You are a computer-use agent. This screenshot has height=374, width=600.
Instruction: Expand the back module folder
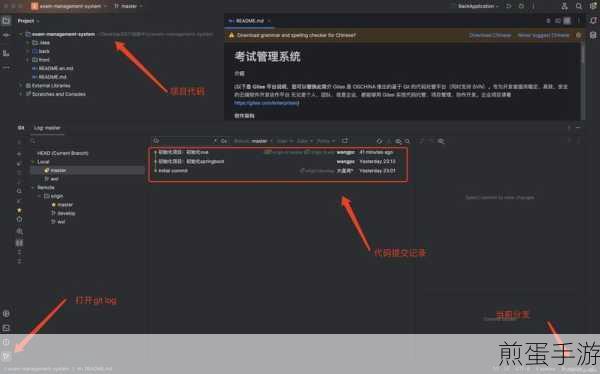coord(28,51)
